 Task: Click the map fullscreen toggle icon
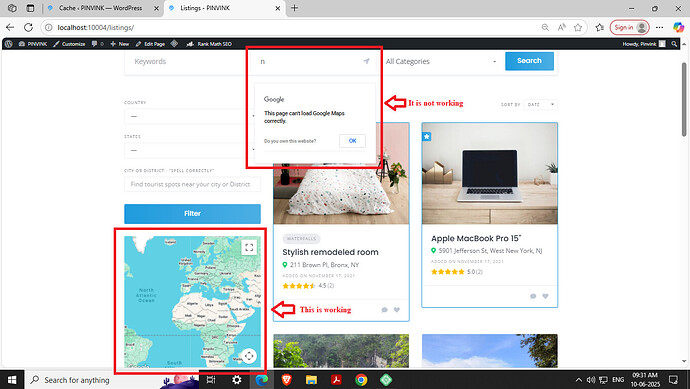tap(249, 247)
